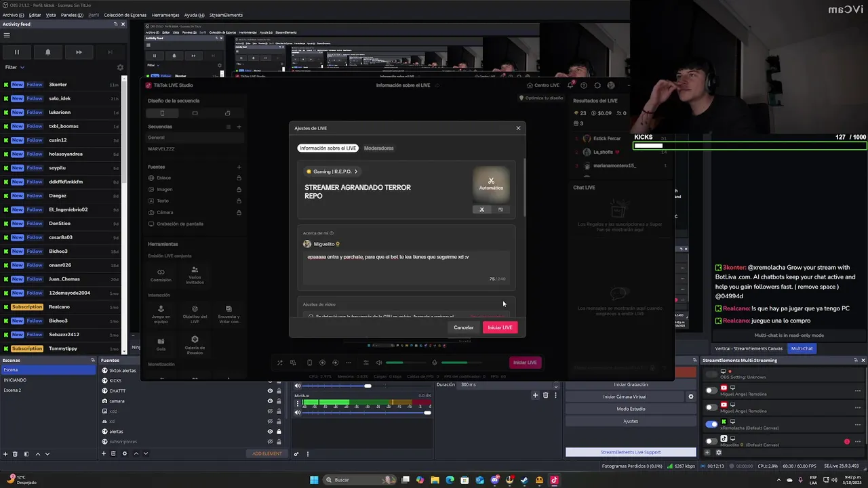Click Iniciar LIVE in TikTok Studio bottom bar
This screenshot has width=868, height=488.
pyautogui.click(x=525, y=363)
